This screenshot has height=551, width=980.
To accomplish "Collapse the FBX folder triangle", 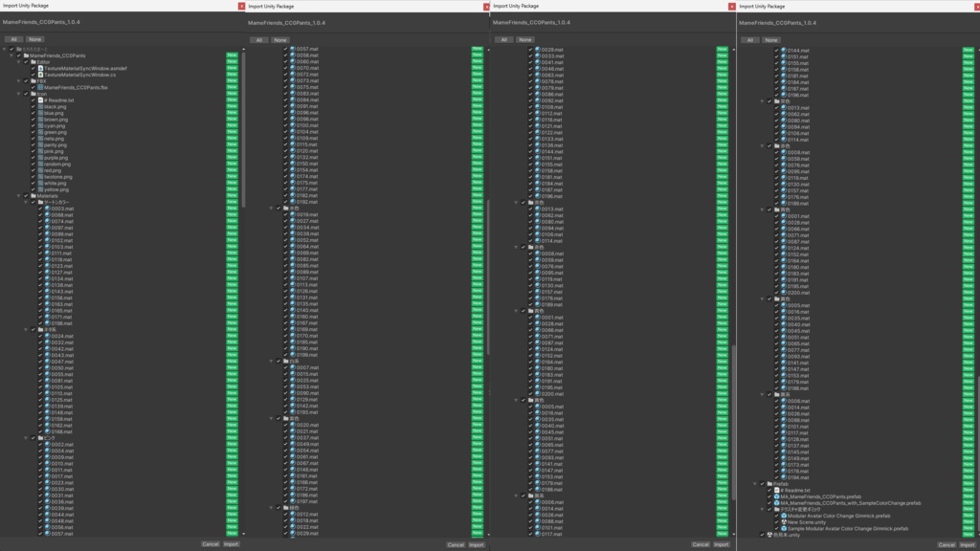I will [19, 80].
